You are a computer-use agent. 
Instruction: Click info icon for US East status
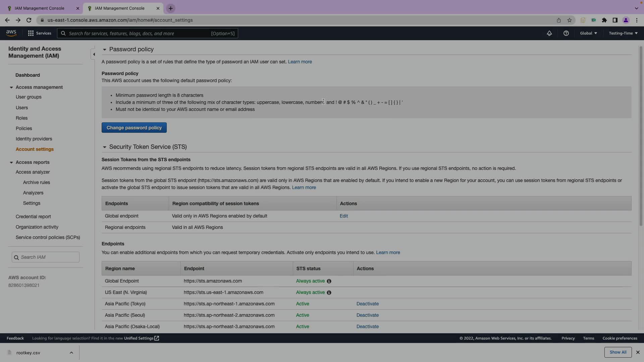(329, 293)
